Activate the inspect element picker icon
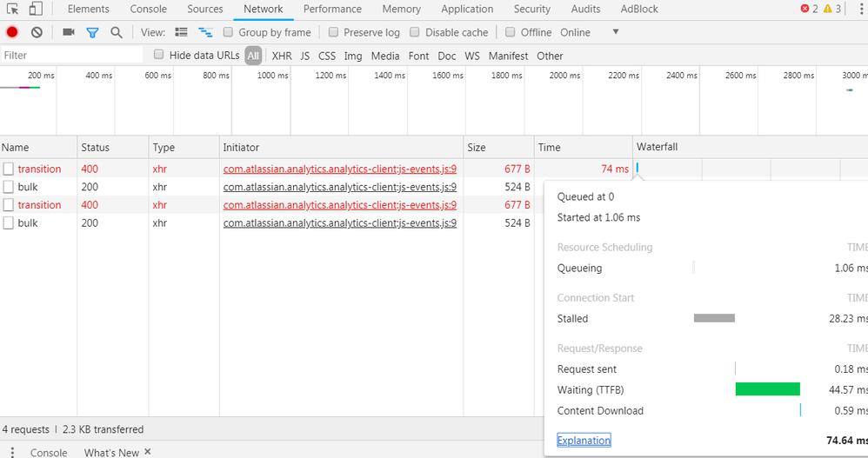 [12, 9]
